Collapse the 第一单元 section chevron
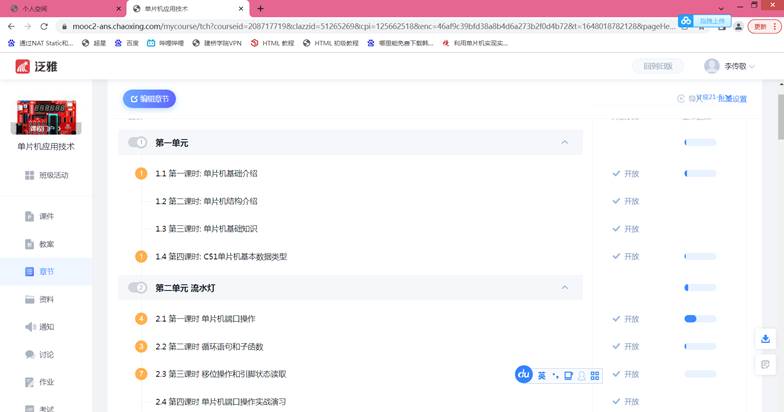Viewport: 784px width, 412px height. [x=564, y=142]
